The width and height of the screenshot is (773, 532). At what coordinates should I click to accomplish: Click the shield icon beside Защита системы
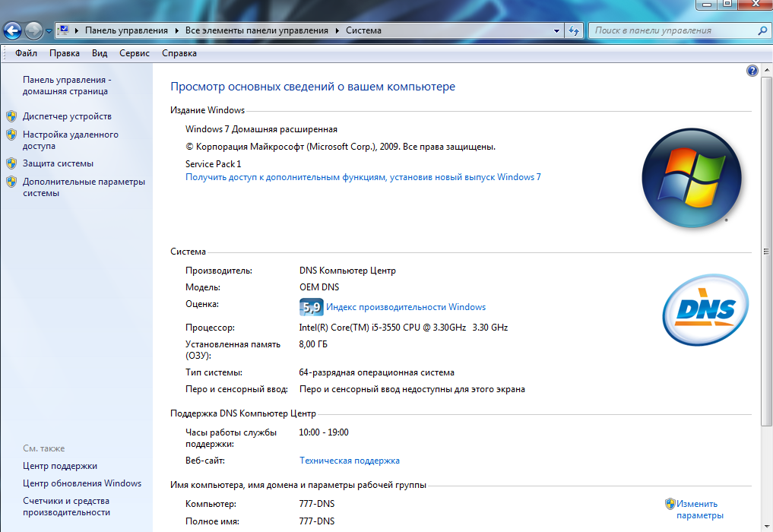11,163
